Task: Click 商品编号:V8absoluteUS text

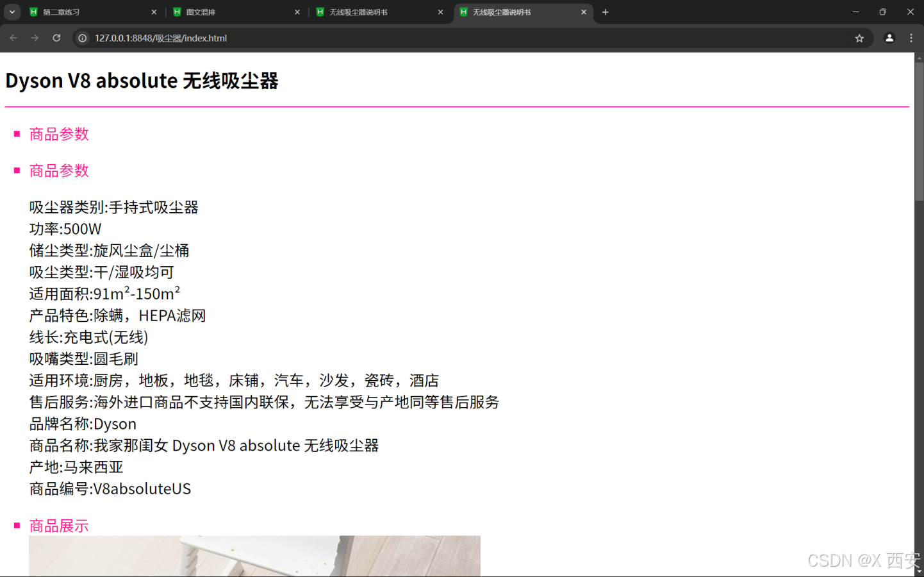Action: click(110, 489)
